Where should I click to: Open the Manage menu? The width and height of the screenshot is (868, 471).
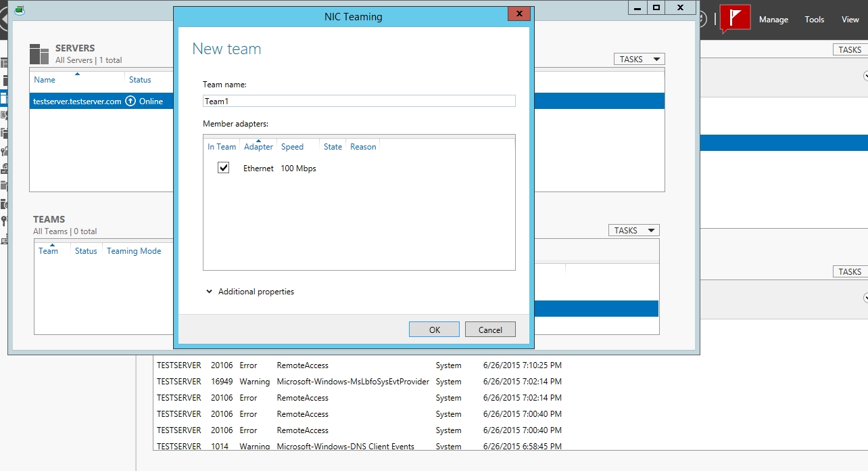coord(773,20)
